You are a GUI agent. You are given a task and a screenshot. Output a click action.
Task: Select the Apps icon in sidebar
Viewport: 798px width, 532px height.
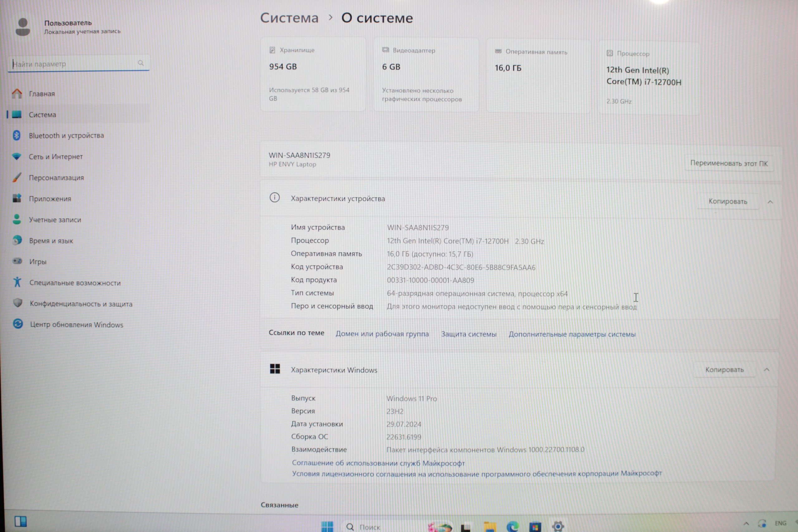coord(17,198)
